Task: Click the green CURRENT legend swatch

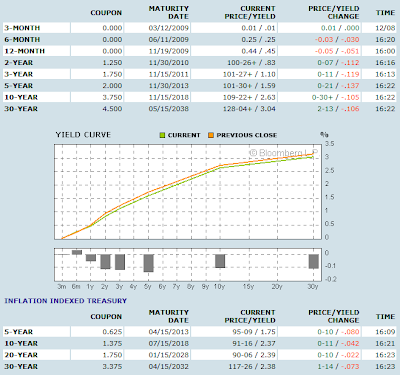Action: coord(162,135)
